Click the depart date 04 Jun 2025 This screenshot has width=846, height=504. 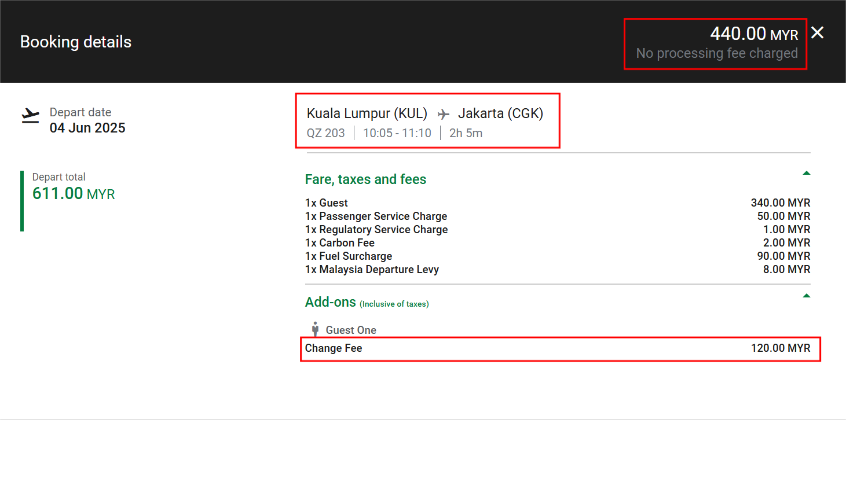[87, 128]
